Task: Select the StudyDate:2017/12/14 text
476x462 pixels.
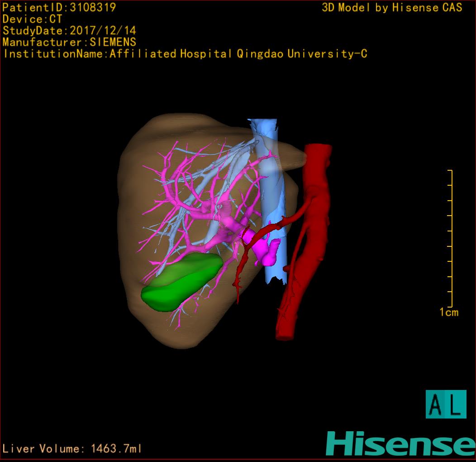Action: 69,31
